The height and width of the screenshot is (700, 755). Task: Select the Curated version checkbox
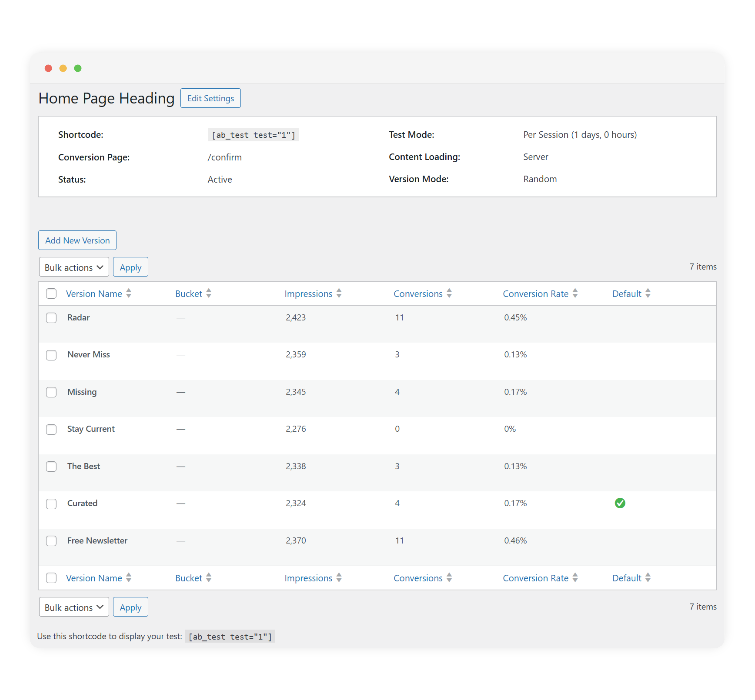coord(51,504)
